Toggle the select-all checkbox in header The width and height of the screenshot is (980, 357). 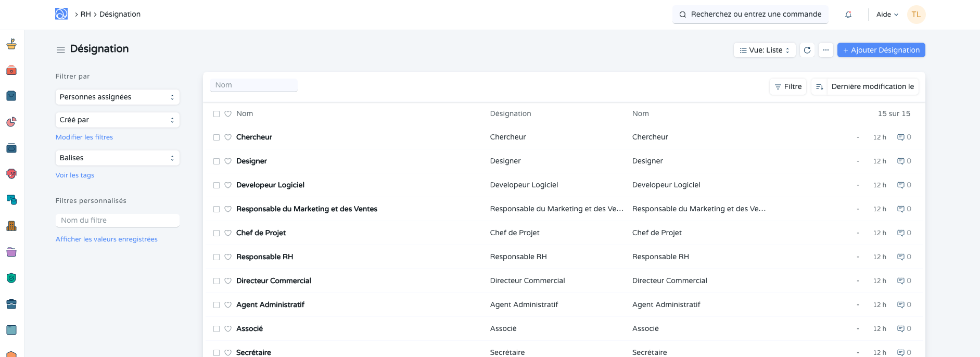point(217,114)
